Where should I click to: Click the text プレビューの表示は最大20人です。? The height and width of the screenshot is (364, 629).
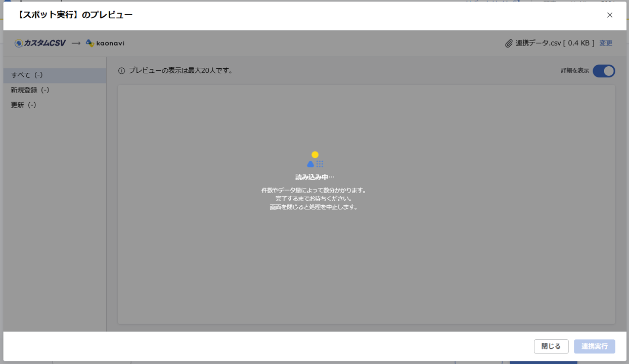point(181,71)
